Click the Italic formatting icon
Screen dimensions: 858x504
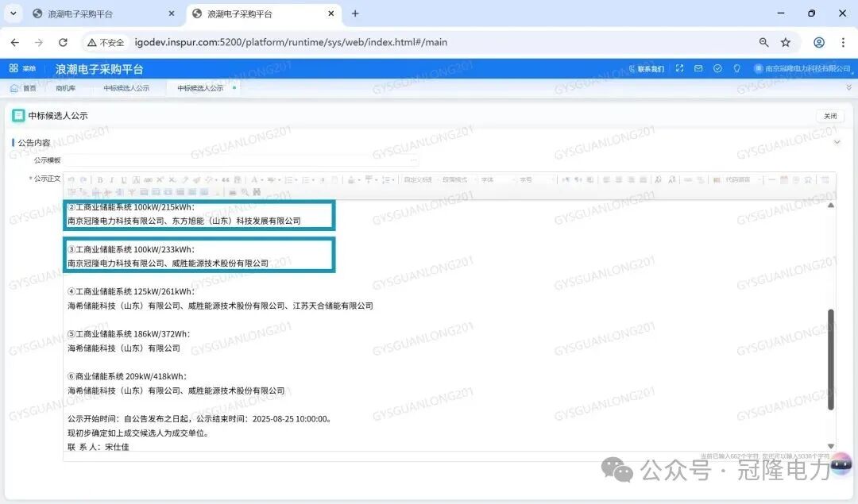tap(111, 180)
